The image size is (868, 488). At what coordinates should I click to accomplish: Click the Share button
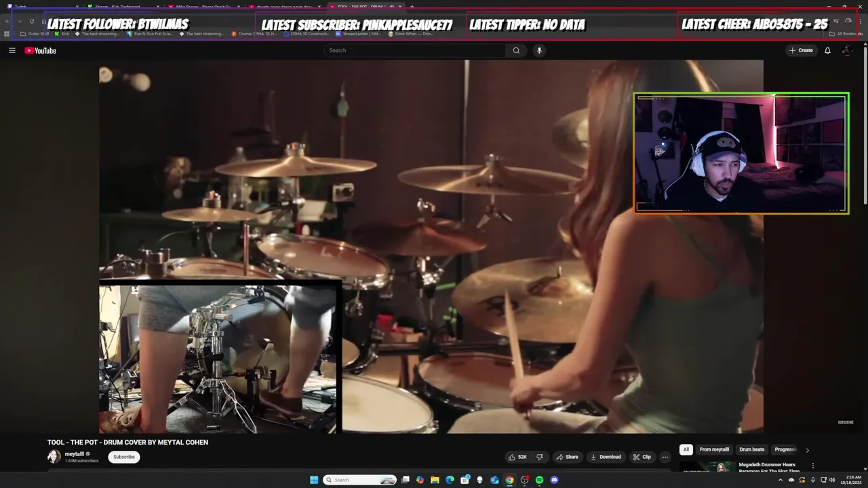(x=568, y=457)
